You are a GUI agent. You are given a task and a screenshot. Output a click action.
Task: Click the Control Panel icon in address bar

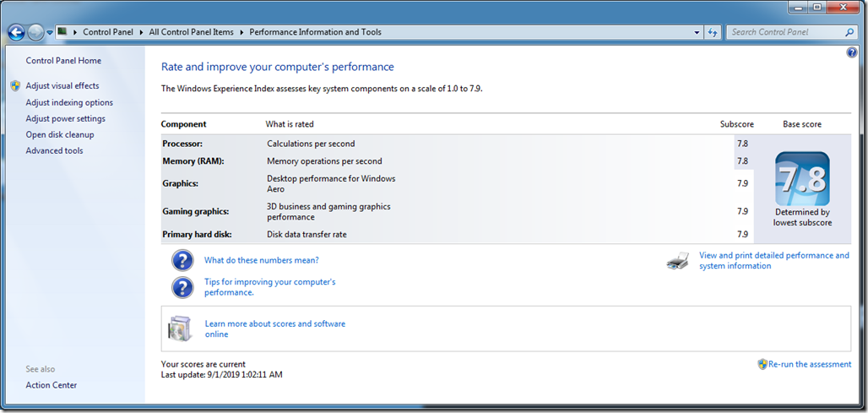click(x=62, y=32)
